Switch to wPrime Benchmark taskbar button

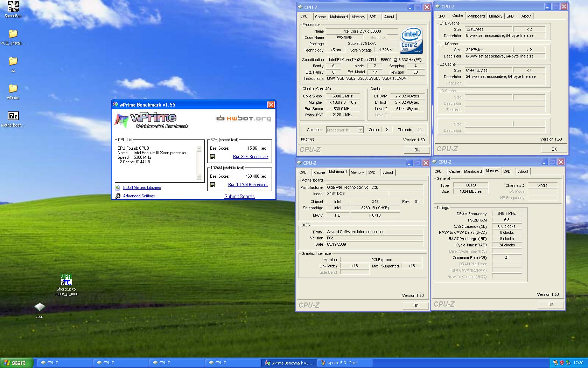[x=289, y=363]
